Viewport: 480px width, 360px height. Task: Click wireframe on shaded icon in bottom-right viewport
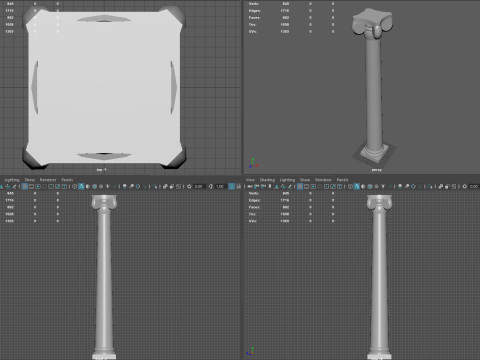[x=370, y=187]
